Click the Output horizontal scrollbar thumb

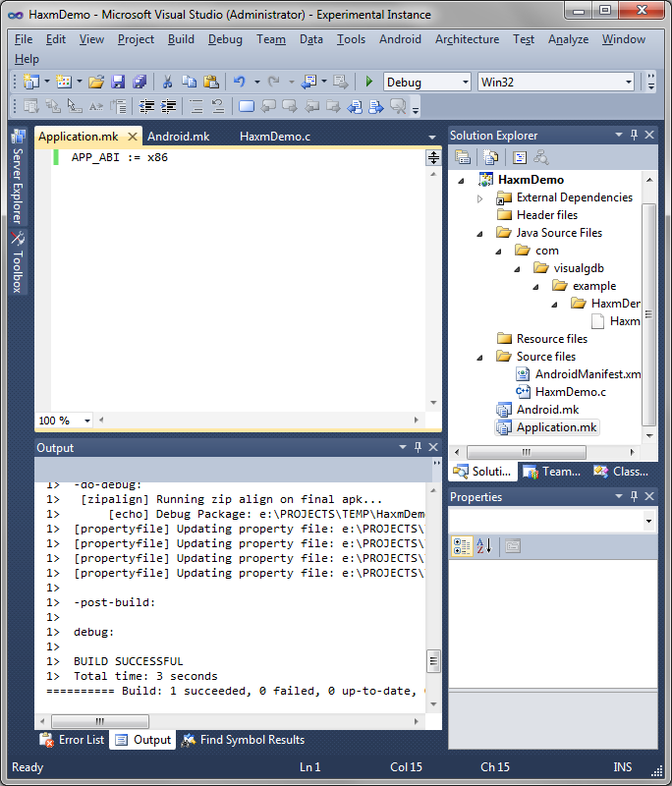[100, 721]
